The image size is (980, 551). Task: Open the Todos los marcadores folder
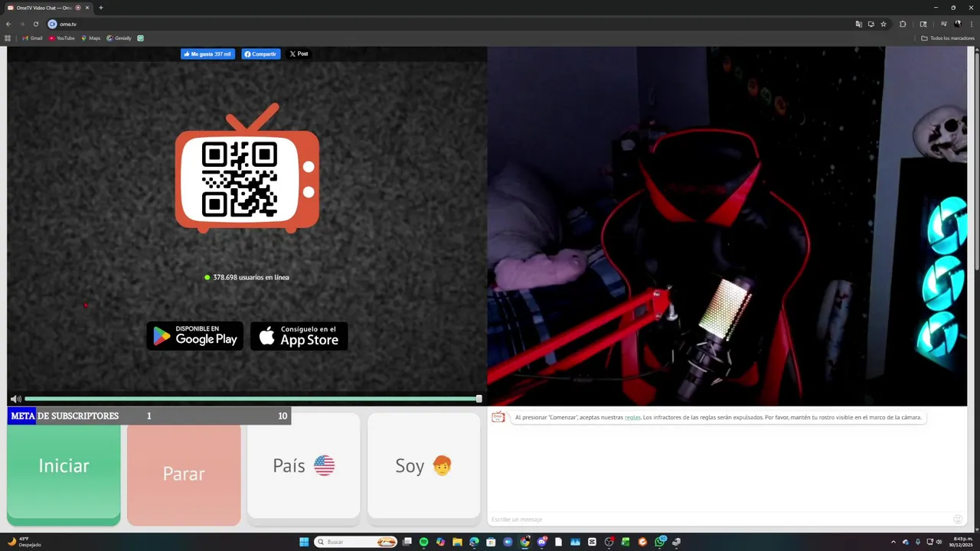(948, 38)
